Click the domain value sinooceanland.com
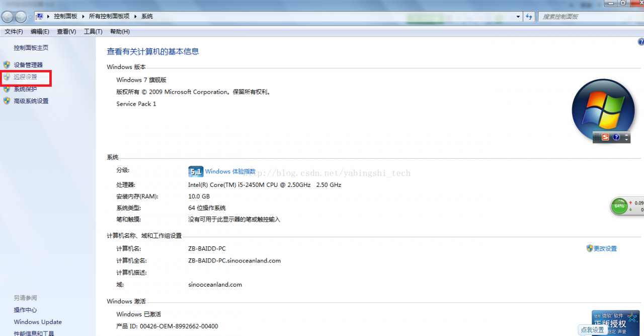The image size is (644, 336). coord(215,285)
